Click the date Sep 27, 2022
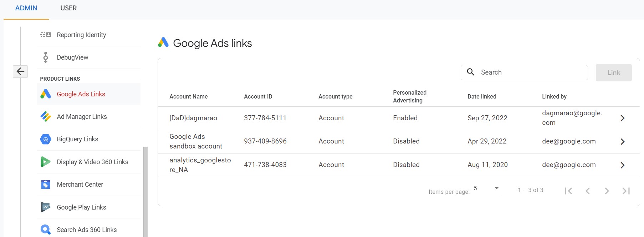Image resolution: width=644 pixels, height=237 pixels. pos(487,118)
